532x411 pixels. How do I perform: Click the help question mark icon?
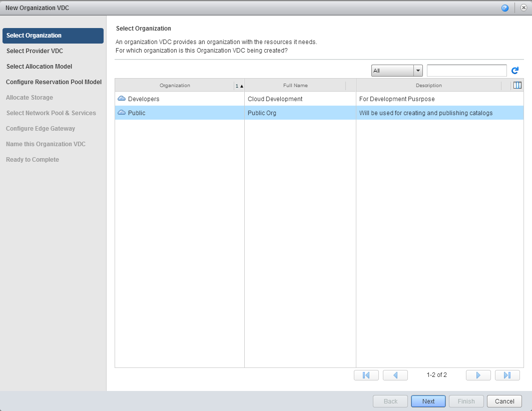coord(504,8)
